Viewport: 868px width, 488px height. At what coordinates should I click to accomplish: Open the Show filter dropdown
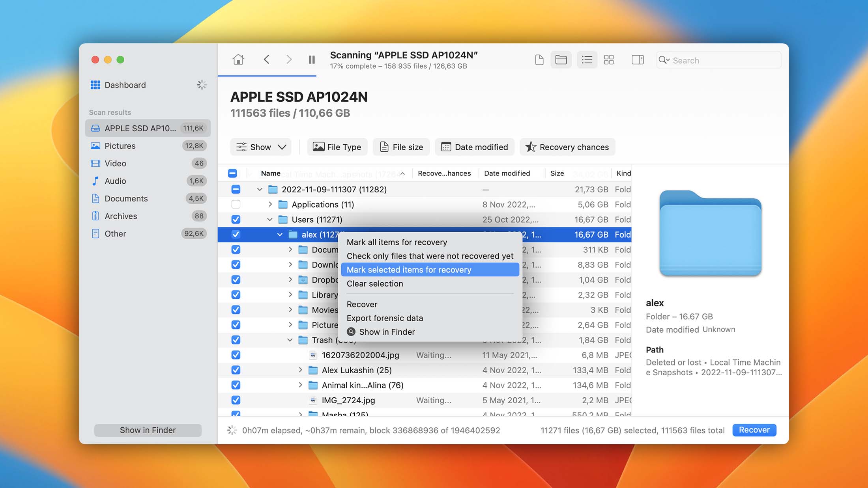(x=261, y=147)
